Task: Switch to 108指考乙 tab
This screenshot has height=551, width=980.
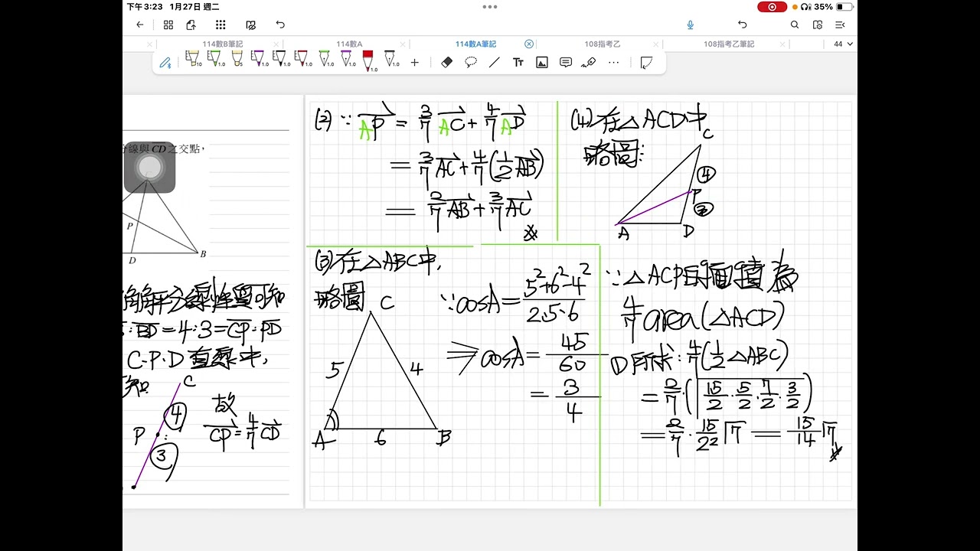Action: 603,44
